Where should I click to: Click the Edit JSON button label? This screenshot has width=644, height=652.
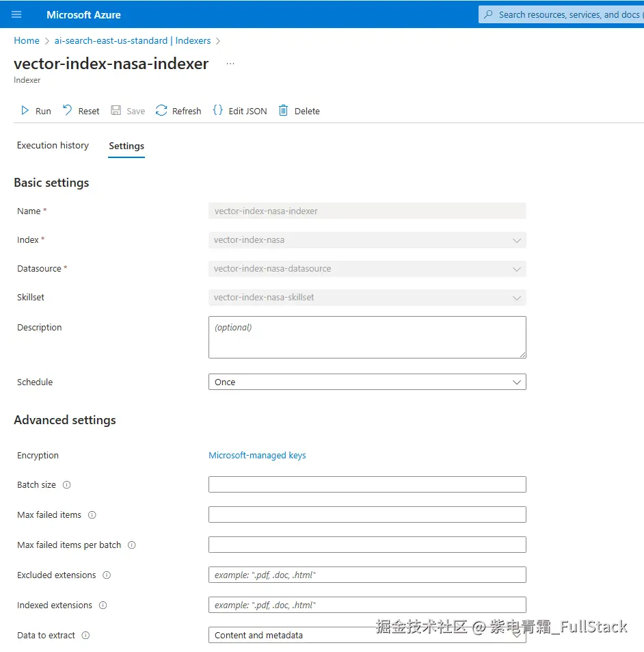point(247,111)
